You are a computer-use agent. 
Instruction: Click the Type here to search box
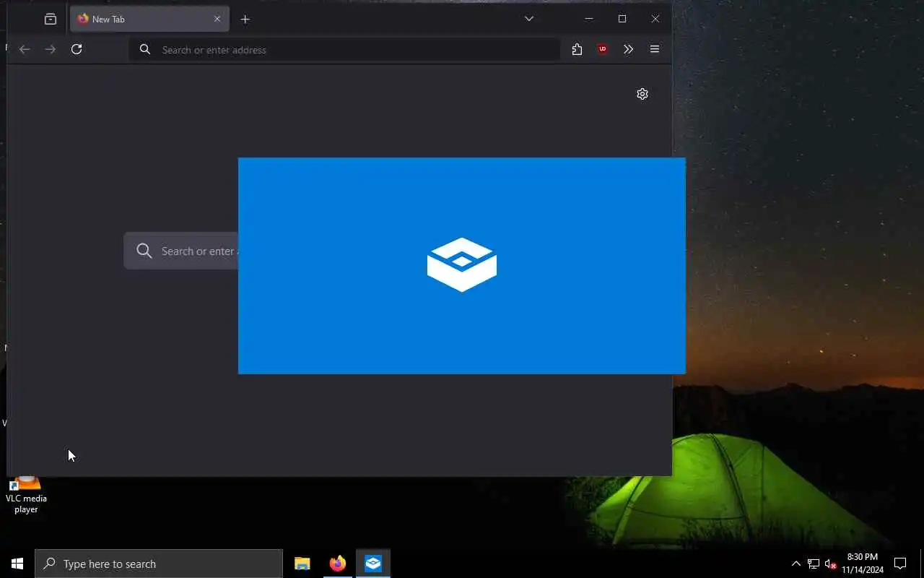(x=159, y=564)
